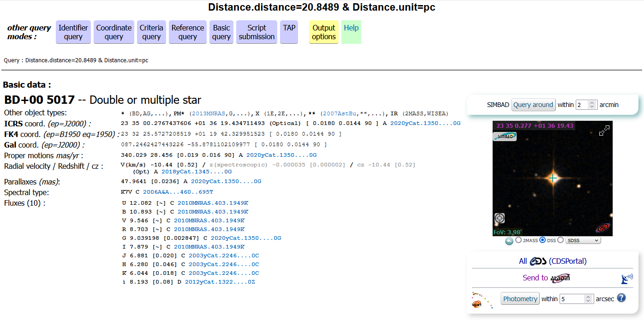The height and width of the screenshot is (321, 644).
Task: Select the DSS survey radio button
Action: click(x=543, y=240)
